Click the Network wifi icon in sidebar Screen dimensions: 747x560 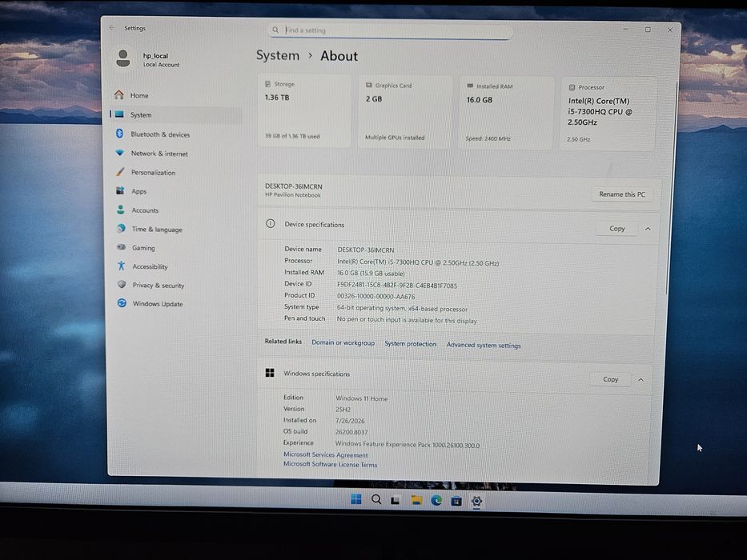120,153
